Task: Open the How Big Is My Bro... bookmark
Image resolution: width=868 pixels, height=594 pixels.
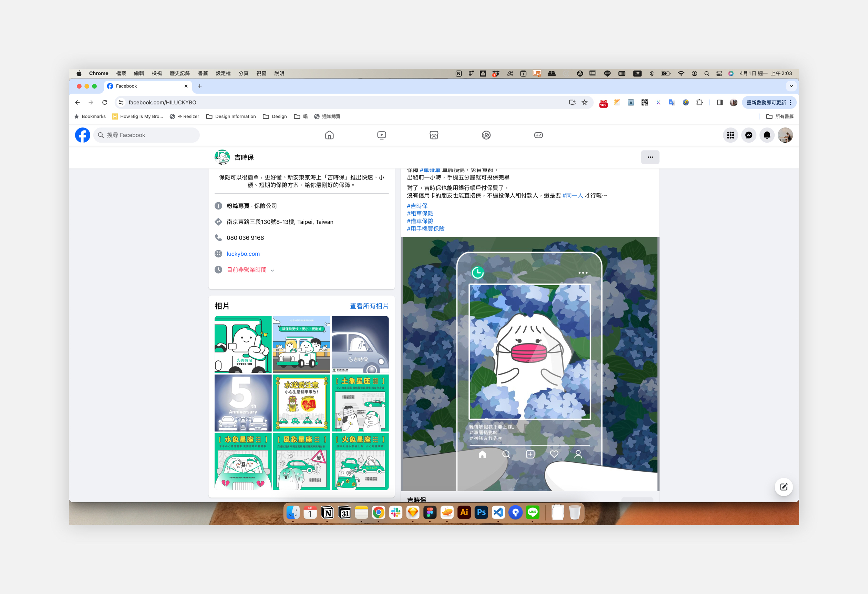Action: pos(137,116)
